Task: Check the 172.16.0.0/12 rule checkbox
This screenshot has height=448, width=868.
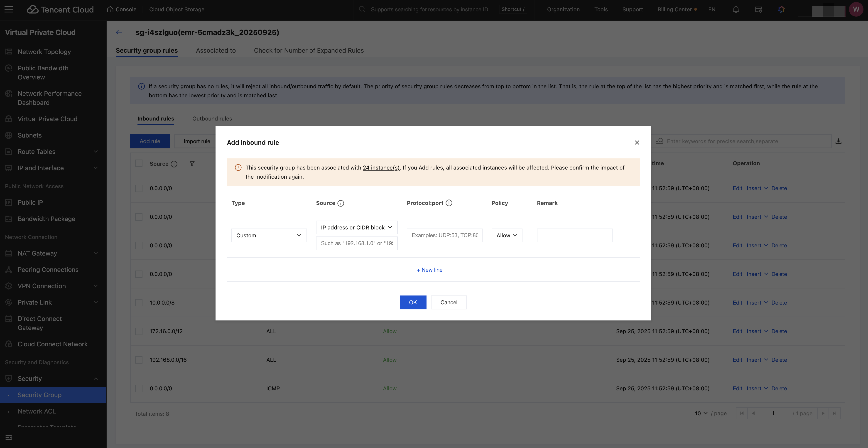Action: pyautogui.click(x=139, y=331)
